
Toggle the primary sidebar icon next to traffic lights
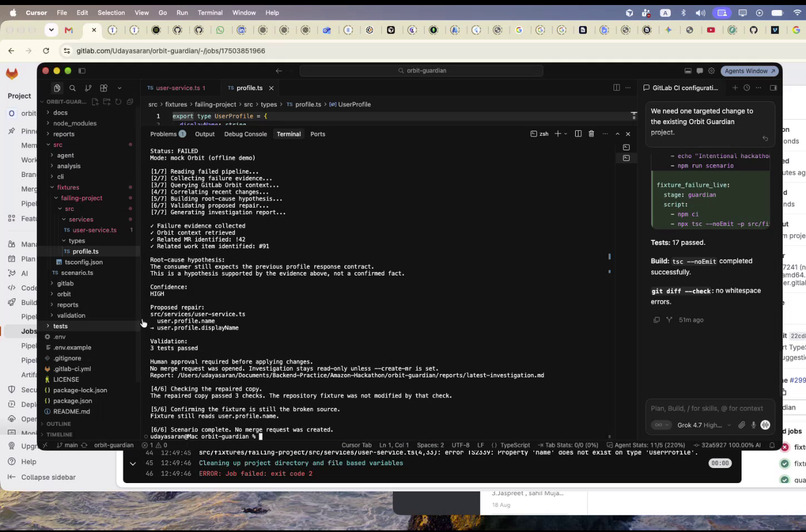(82, 71)
